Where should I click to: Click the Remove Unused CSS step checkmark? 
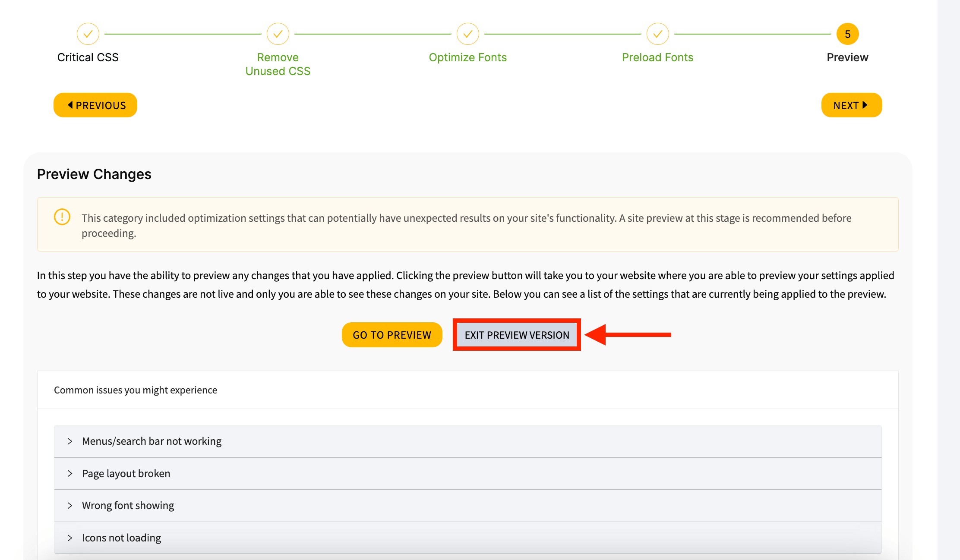[x=278, y=34]
